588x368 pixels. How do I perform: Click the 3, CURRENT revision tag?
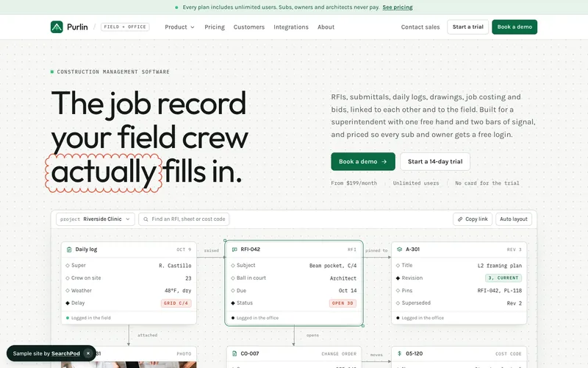point(503,278)
